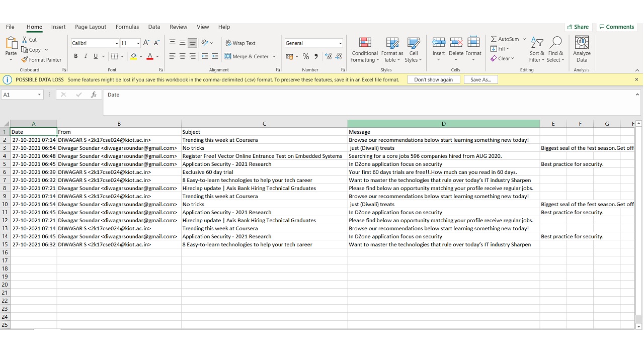Click the Merge & Center icon

[x=228, y=56]
